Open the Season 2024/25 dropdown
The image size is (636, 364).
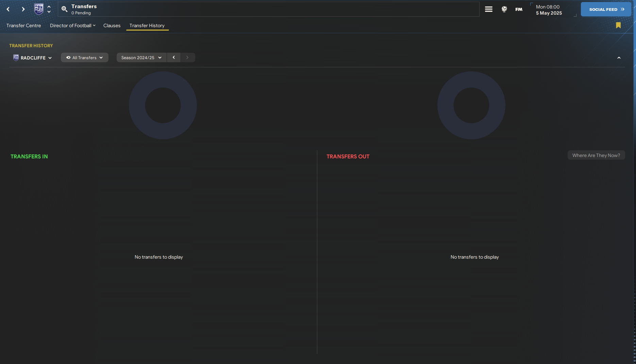click(141, 57)
